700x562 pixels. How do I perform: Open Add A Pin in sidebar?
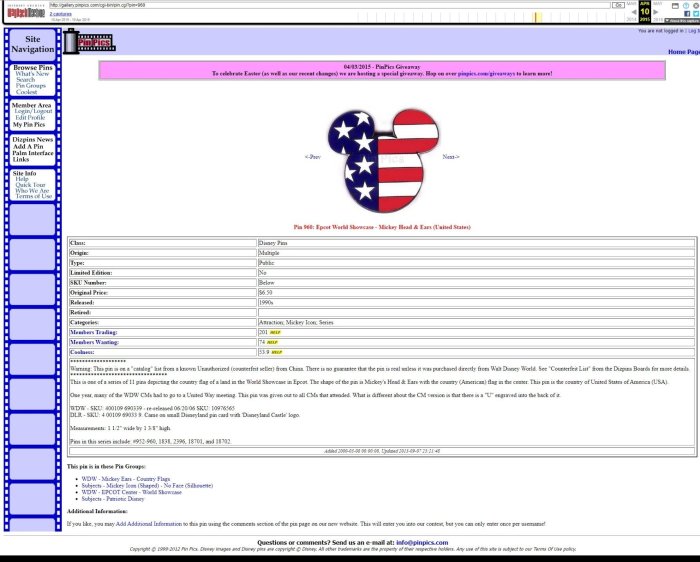28,146
